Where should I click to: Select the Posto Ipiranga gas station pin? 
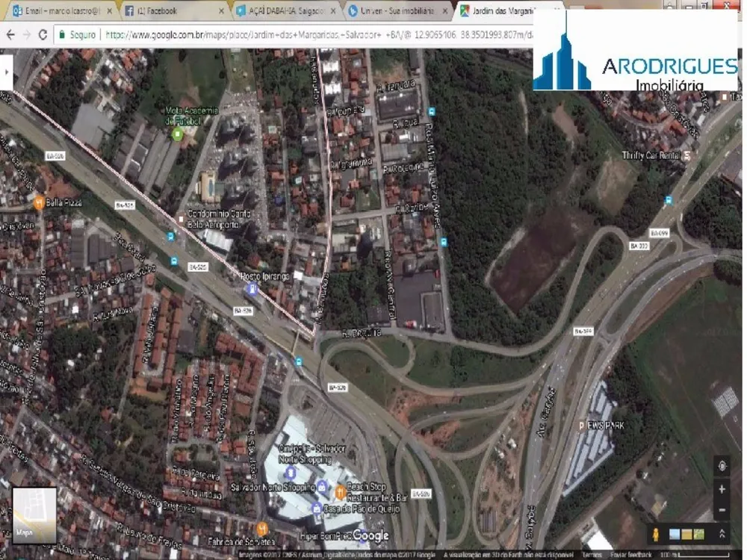[x=252, y=288]
